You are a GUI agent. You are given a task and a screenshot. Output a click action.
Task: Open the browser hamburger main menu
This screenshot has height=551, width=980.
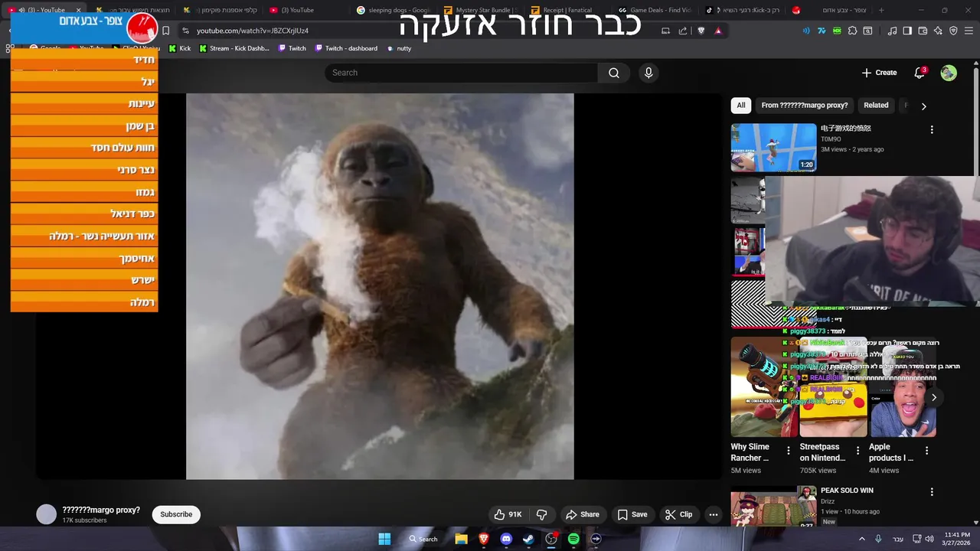969,31
